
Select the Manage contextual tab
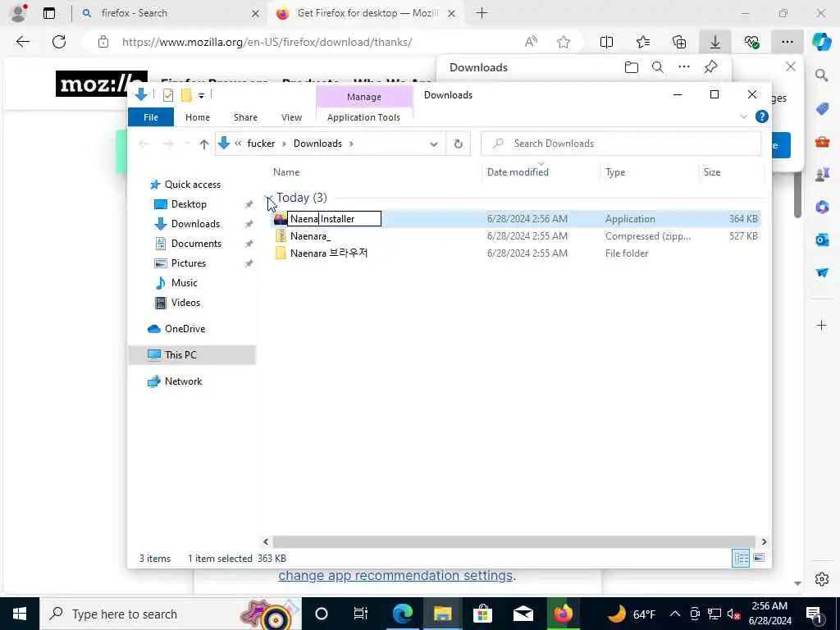pyautogui.click(x=363, y=97)
